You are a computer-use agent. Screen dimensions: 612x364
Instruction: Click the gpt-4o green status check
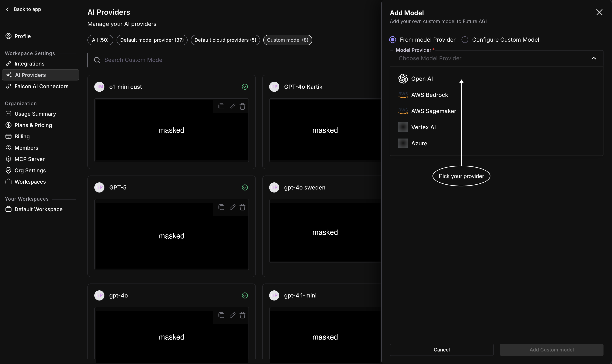tap(245, 295)
